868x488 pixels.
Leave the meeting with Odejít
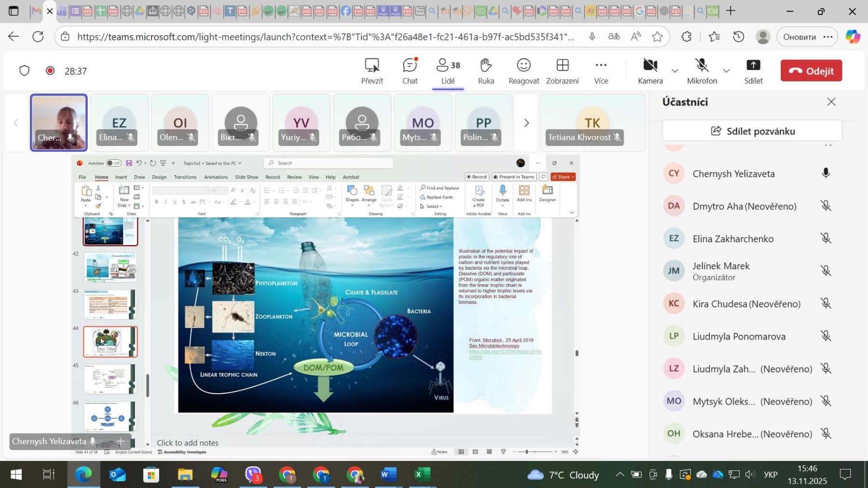pyautogui.click(x=811, y=71)
